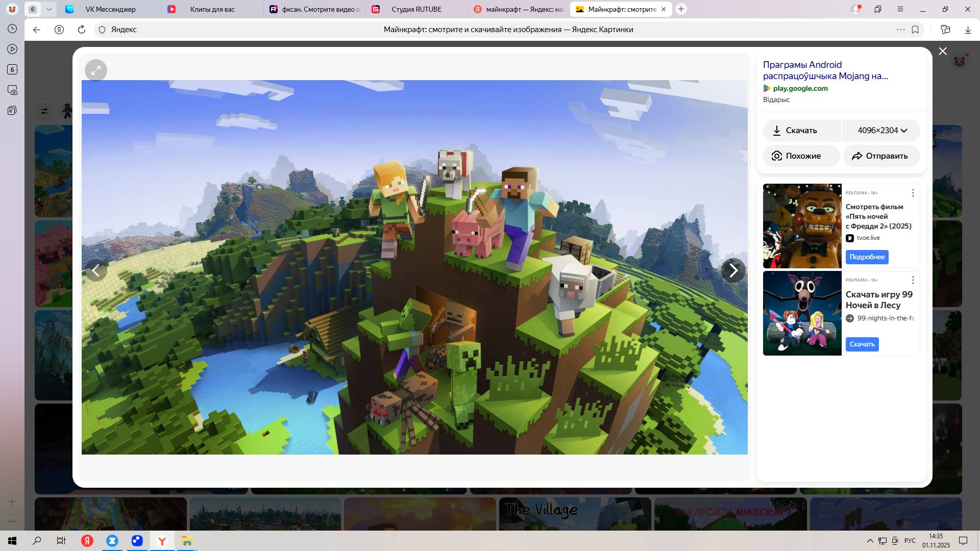The height and width of the screenshot is (551, 980).
Task: Open the history clock sidebar icon
Action: (12, 29)
